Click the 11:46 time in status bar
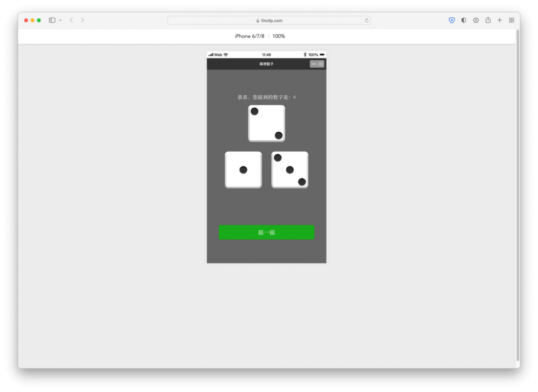Viewport: 538px width, 392px height. [x=266, y=54]
